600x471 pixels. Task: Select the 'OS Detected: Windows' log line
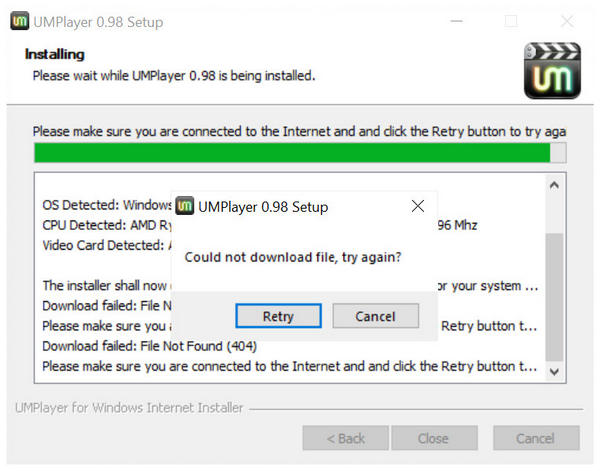(107, 205)
